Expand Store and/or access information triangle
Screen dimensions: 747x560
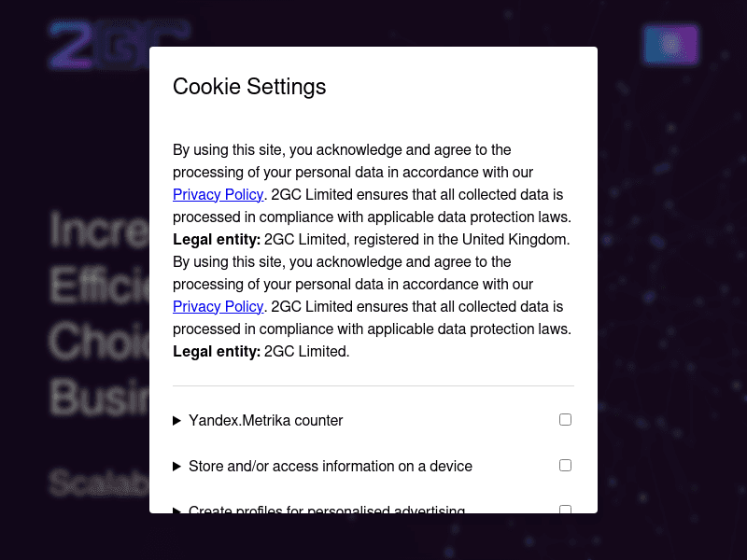tap(177, 466)
